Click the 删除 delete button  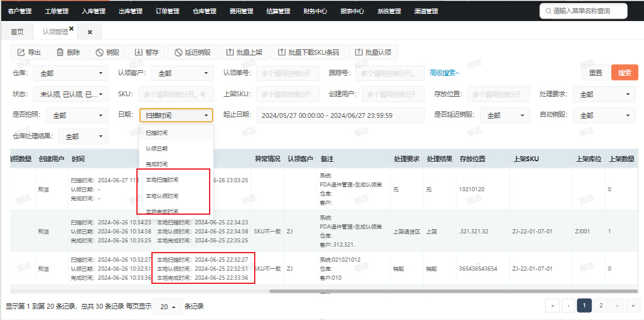(68, 52)
